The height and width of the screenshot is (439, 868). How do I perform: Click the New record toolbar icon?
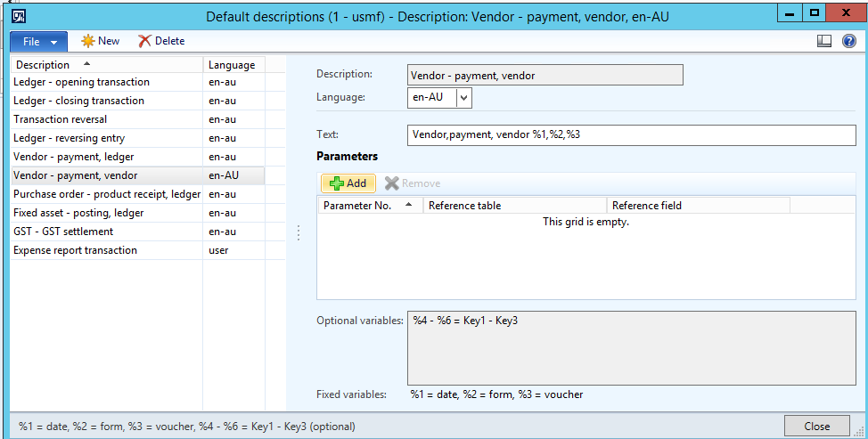coord(88,41)
